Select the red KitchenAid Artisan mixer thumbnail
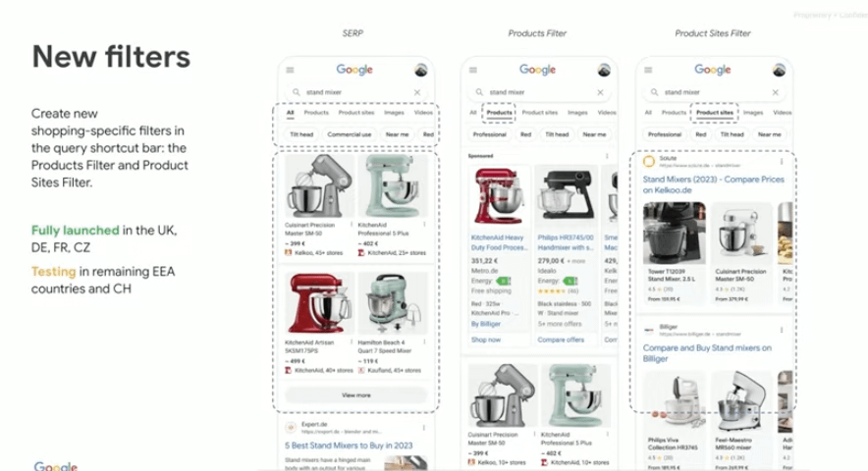The height and width of the screenshot is (471, 868). click(318, 303)
